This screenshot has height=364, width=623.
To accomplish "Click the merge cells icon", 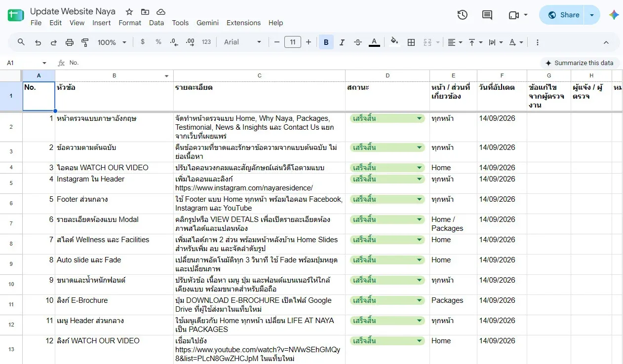I will [428, 42].
